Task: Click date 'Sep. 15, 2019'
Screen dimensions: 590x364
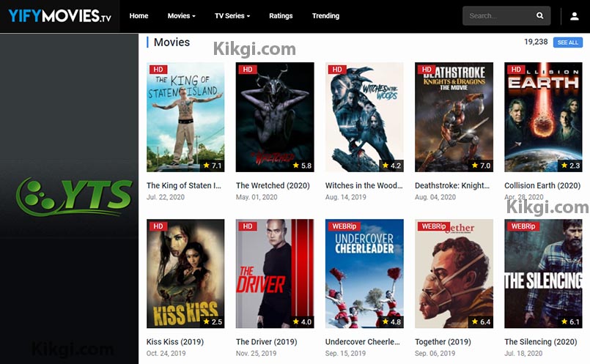Action: (x=345, y=354)
